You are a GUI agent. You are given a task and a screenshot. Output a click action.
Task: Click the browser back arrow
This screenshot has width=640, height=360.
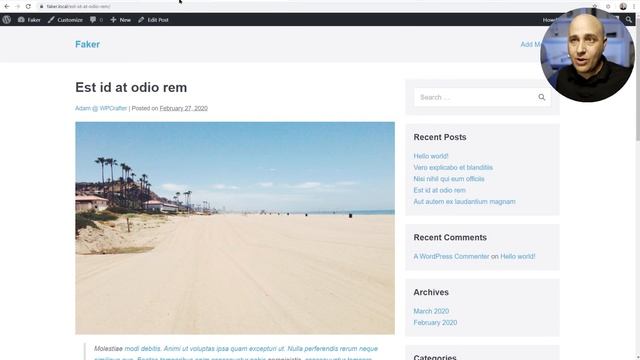click(7, 6)
